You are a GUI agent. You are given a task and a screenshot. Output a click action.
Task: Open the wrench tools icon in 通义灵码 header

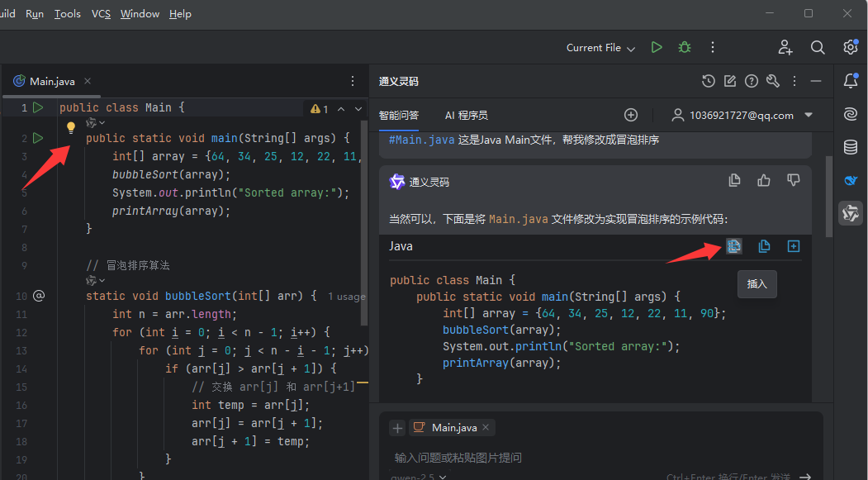(x=773, y=81)
